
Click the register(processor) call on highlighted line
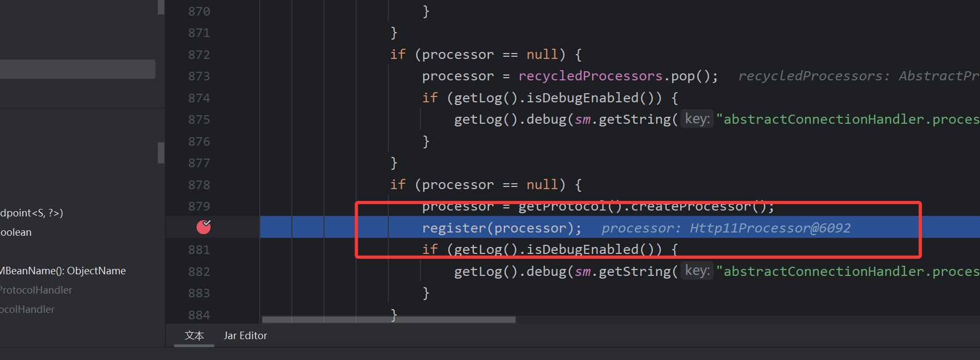point(501,228)
